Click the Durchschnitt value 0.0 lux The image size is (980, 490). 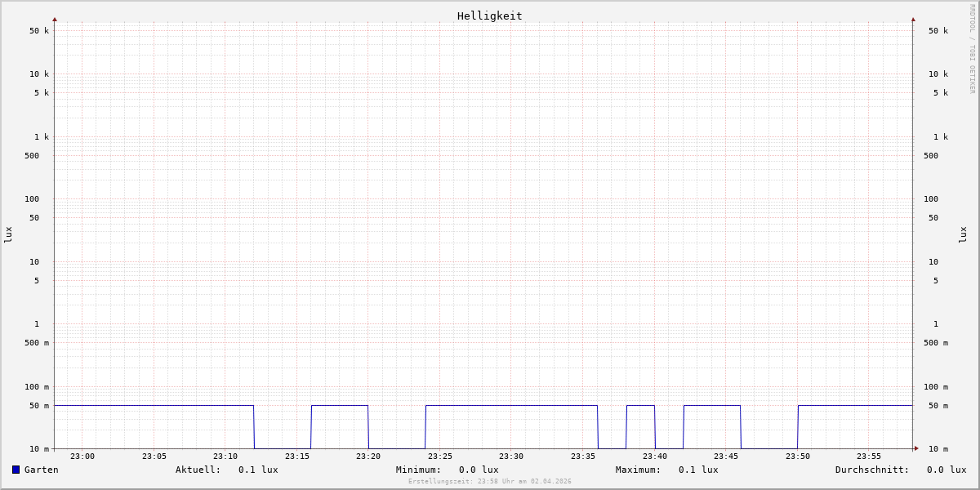pyautogui.click(x=946, y=470)
